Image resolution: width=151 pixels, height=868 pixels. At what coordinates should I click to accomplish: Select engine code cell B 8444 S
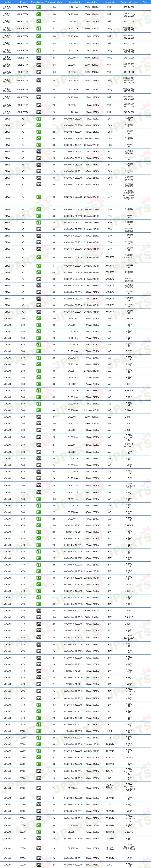coord(129,410)
